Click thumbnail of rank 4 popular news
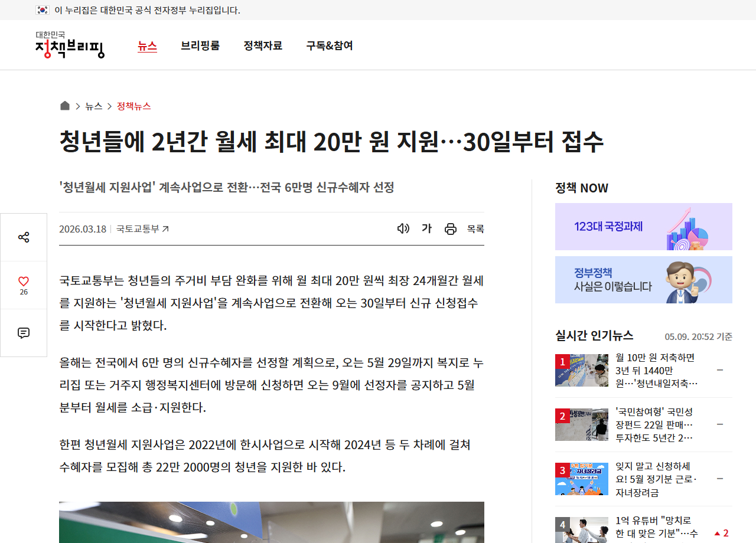 tap(582, 530)
